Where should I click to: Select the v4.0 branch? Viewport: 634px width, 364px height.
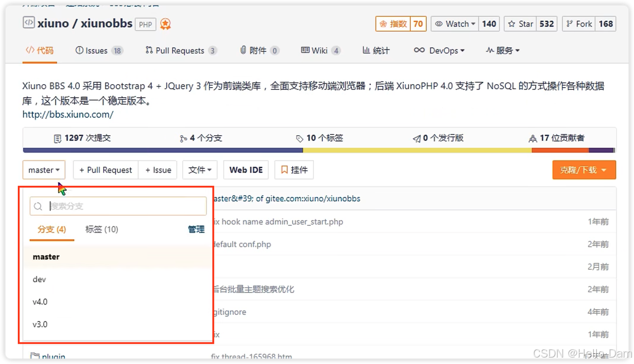click(117, 302)
